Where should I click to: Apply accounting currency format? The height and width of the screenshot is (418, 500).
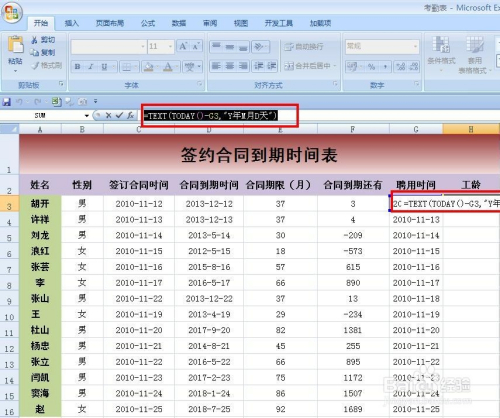[352, 67]
